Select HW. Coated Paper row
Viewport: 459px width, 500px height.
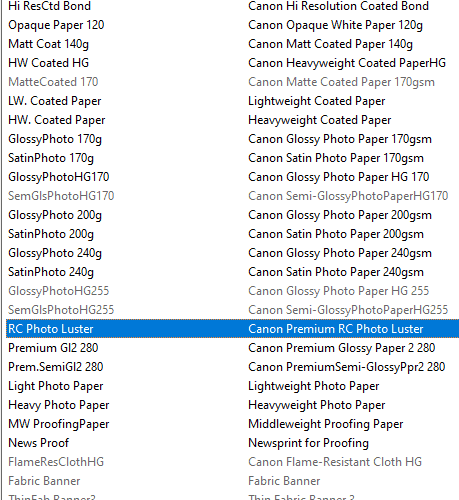point(232,120)
